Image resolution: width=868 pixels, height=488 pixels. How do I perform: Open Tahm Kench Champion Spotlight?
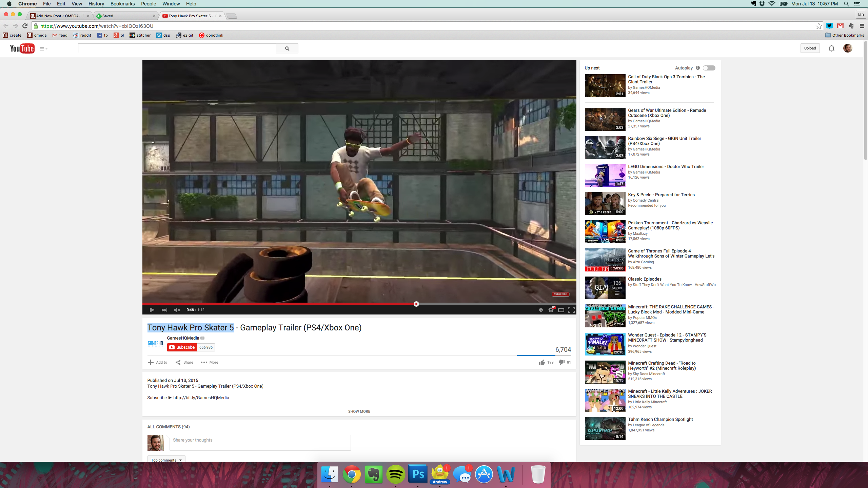coord(660,419)
